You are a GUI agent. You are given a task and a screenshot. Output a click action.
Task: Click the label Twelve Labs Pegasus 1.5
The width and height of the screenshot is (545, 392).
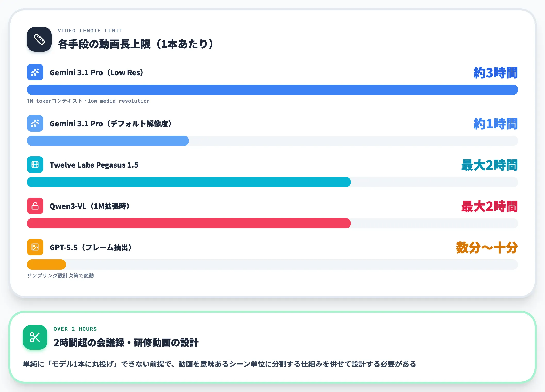click(94, 165)
